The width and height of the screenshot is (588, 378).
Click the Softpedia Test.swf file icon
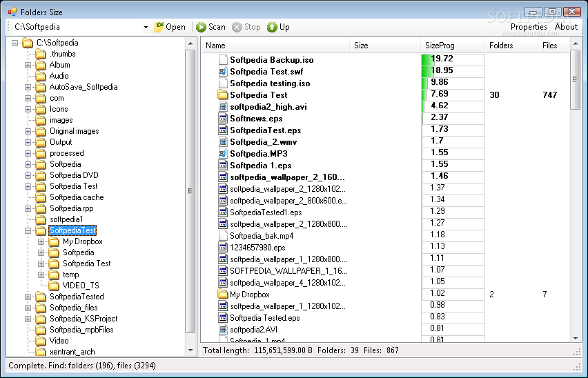point(223,72)
